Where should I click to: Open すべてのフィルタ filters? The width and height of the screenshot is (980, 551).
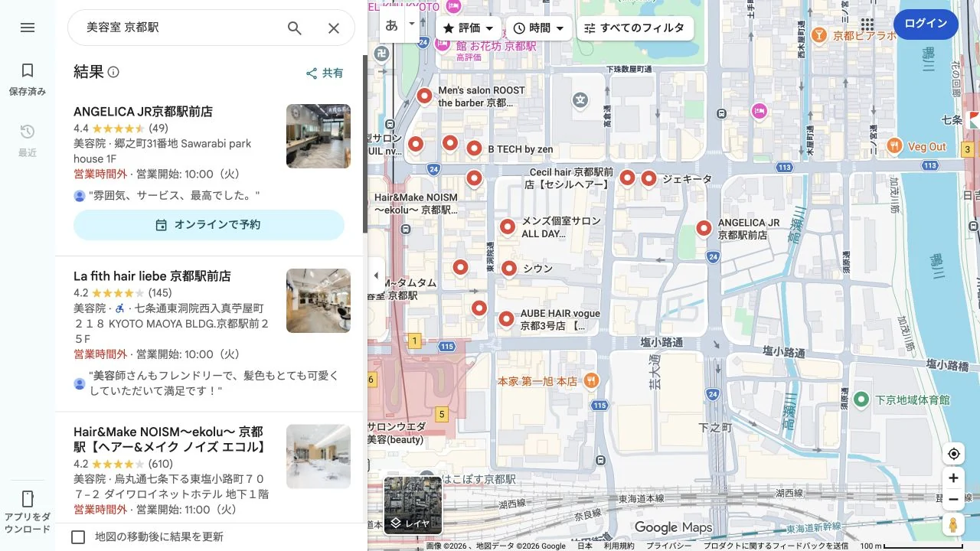[635, 28]
